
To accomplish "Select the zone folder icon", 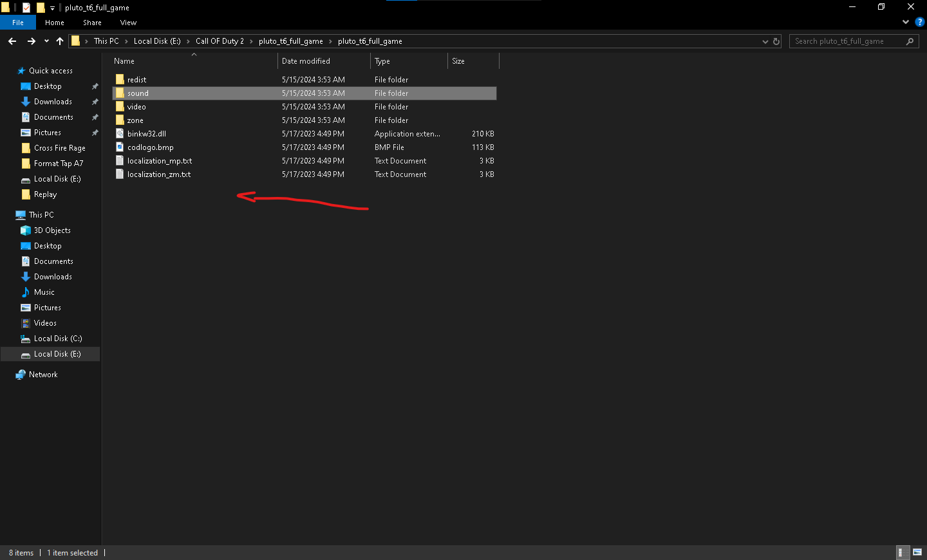I will (x=120, y=120).
